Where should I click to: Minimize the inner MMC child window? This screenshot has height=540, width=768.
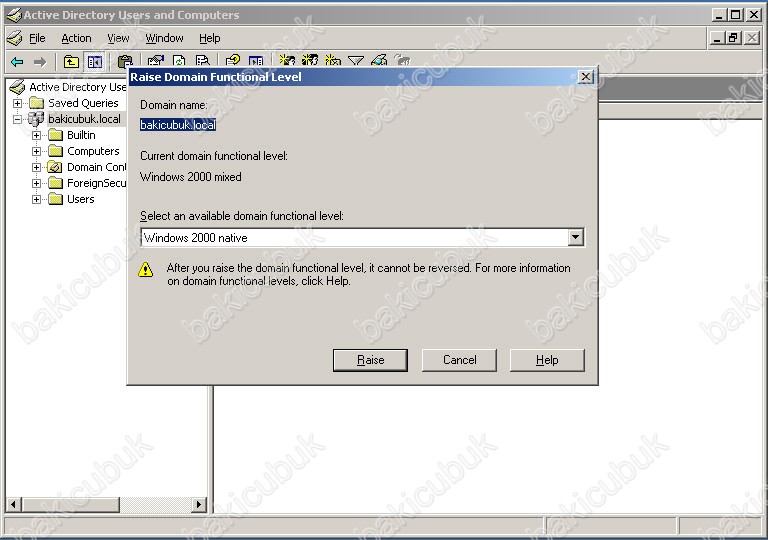(718, 38)
